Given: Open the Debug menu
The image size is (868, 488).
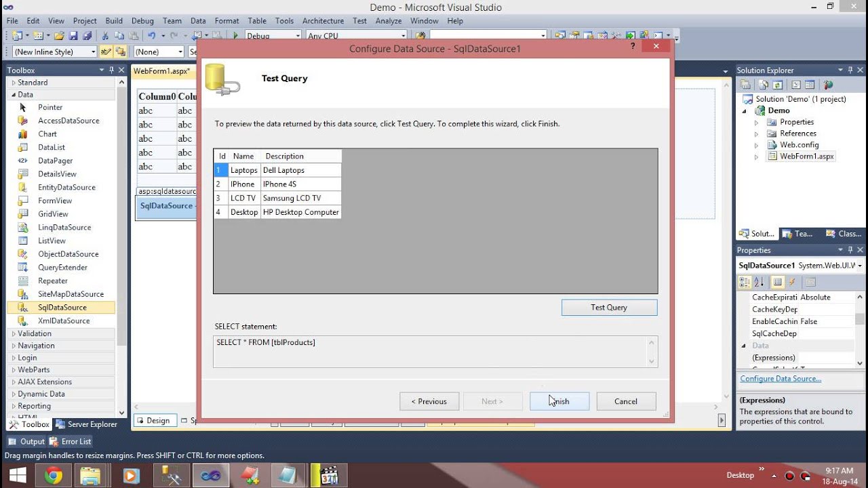Looking at the screenshot, I should pos(142,21).
